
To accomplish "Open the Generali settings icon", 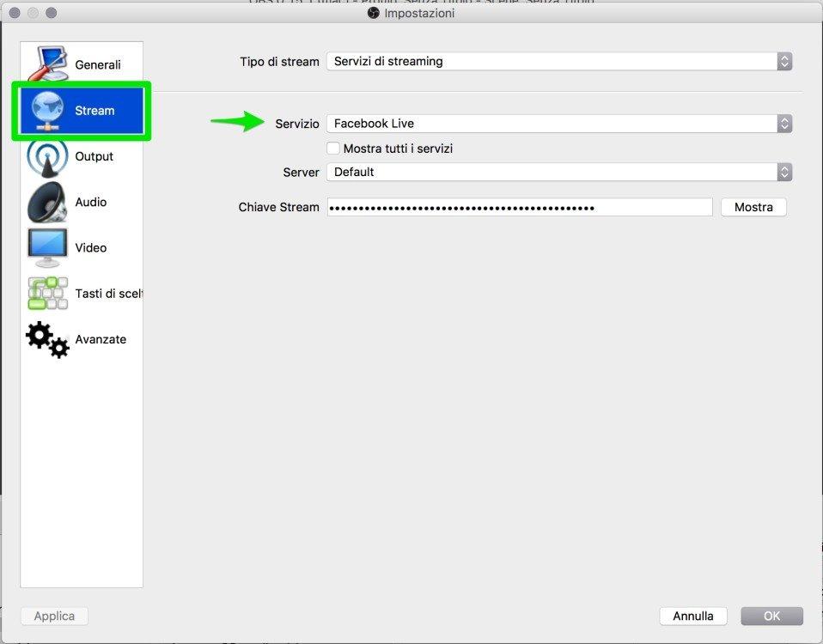I will coord(48,64).
